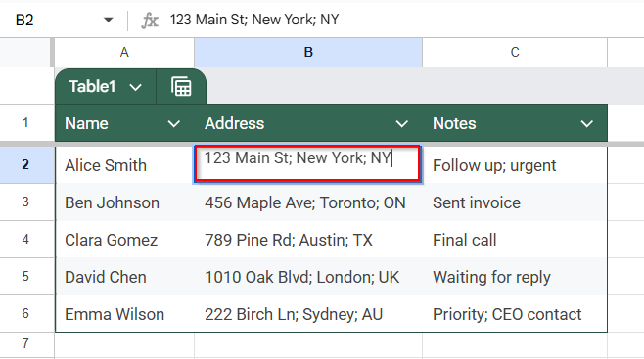
Task: Open the Address column filter dropdown
Action: point(401,123)
